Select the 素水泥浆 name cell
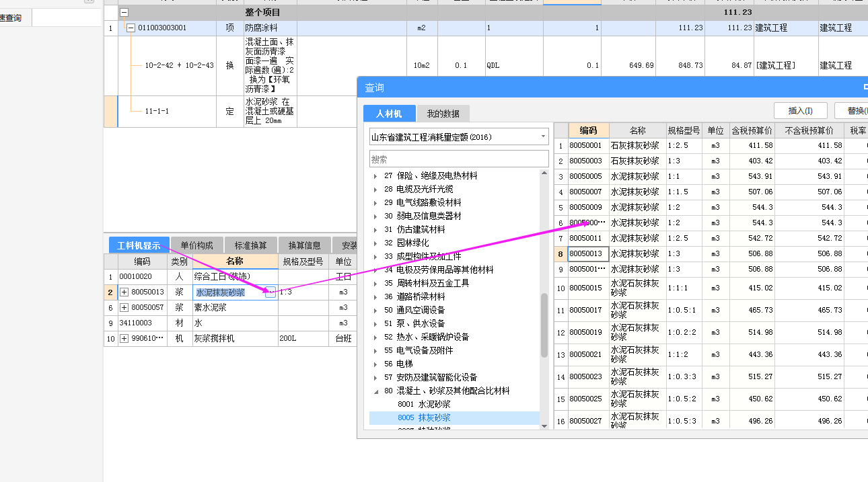 point(235,308)
